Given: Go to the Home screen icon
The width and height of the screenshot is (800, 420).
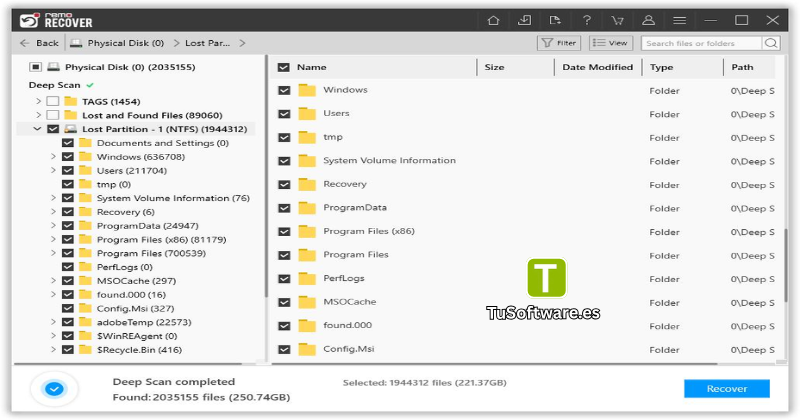Looking at the screenshot, I should (x=493, y=20).
